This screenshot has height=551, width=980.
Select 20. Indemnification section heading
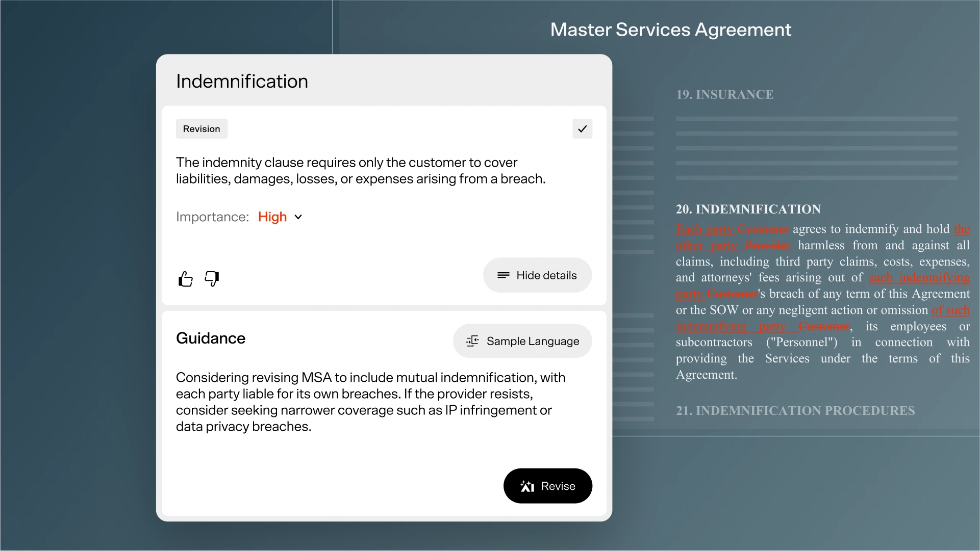point(748,209)
